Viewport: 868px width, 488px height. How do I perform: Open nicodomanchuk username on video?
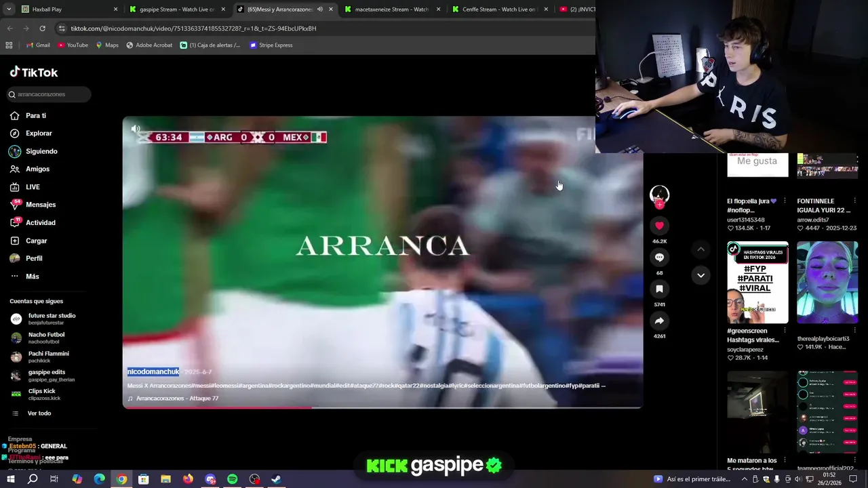pyautogui.click(x=153, y=372)
